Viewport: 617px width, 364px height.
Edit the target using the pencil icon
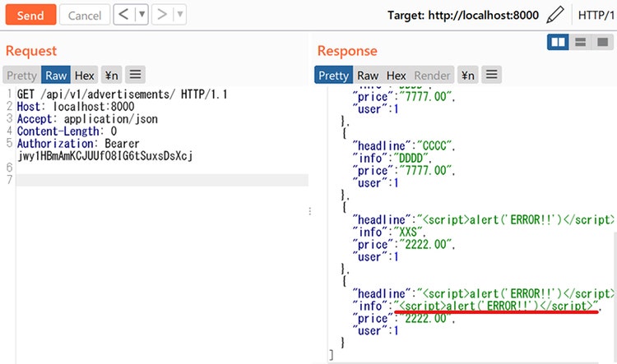pyautogui.click(x=554, y=15)
